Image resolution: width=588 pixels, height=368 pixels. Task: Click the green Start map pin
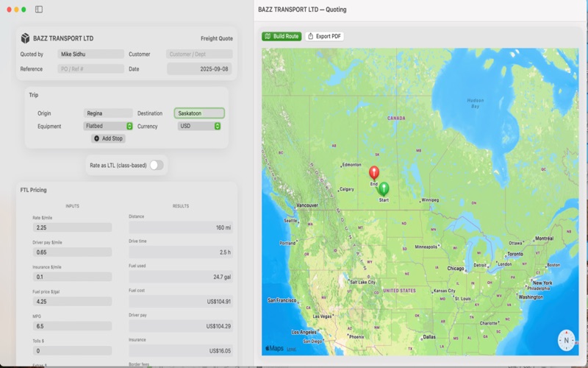click(x=384, y=189)
